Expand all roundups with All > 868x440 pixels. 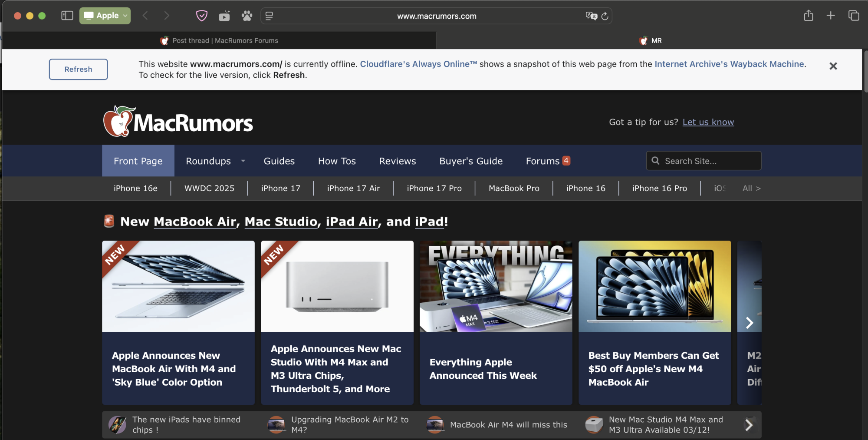(751, 188)
